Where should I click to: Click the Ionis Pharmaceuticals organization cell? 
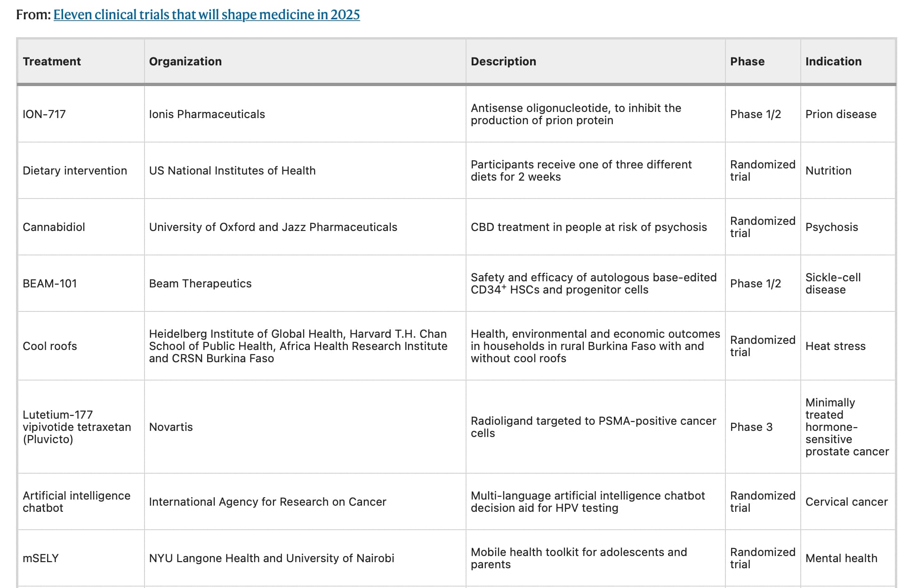305,114
